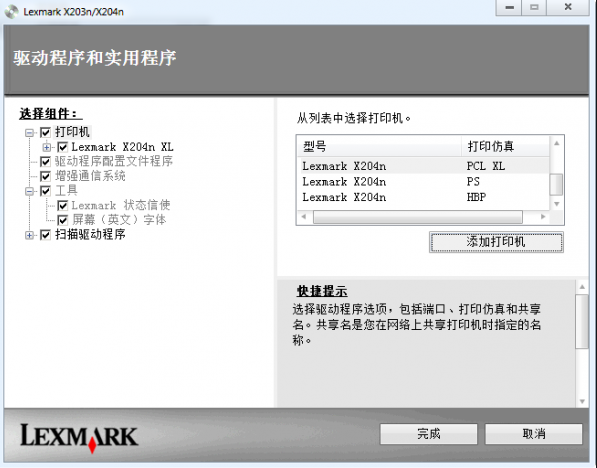This screenshot has width=597, height=468.
Task: Click 快捷提示 panel scroll down arrow
Action: click(x=582, y=401)
